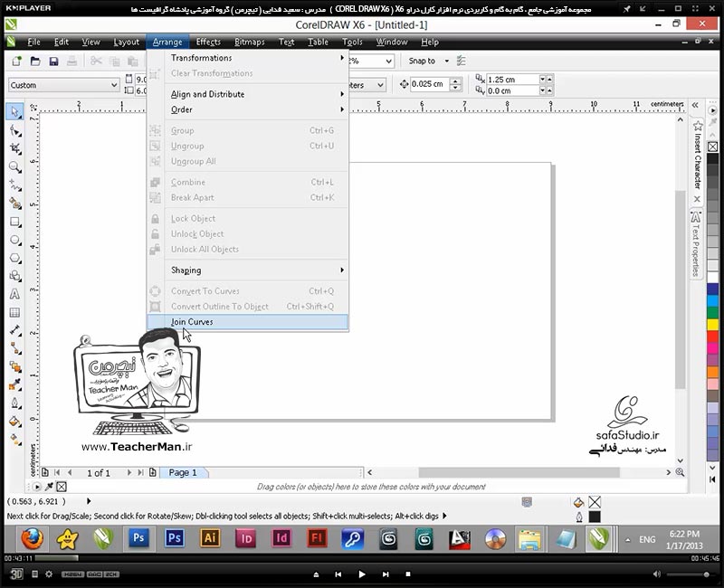
Task: Open the Effects menu
Action: coord(208,42)
